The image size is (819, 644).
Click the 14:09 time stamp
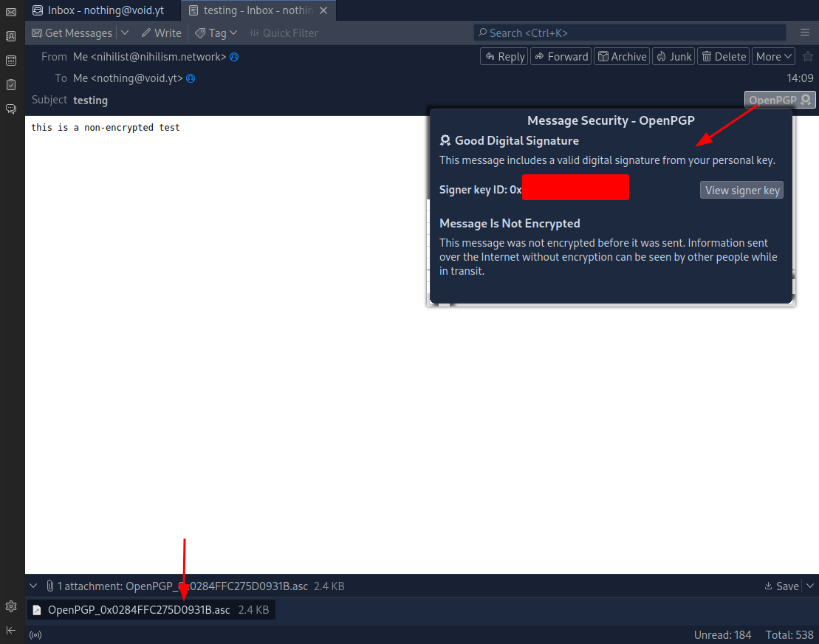800,78
